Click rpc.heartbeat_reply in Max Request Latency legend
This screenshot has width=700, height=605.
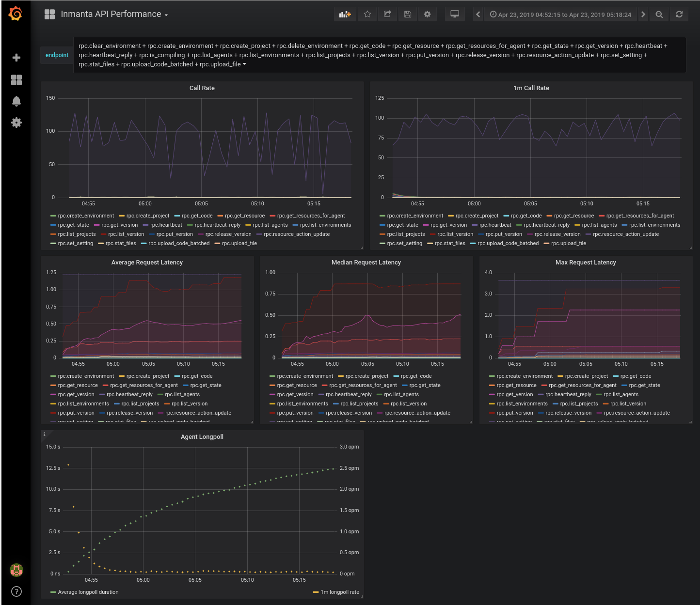(x=568, y=395)
